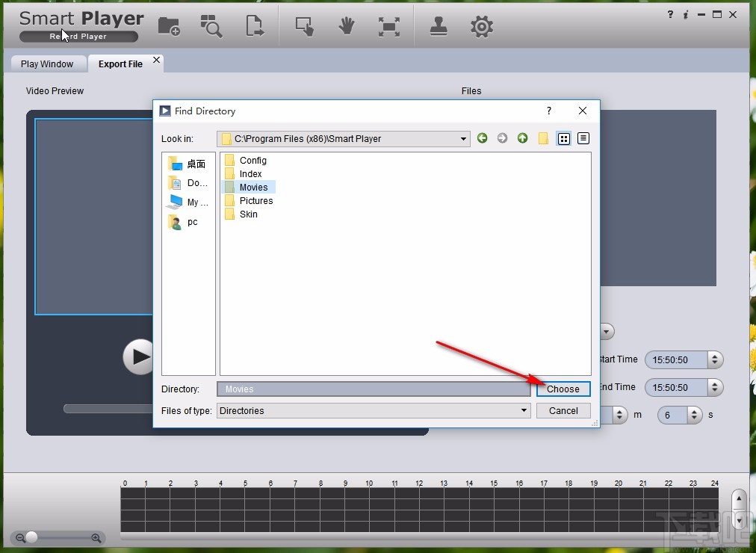Toggle the fullscreen icon in toolbar
This screenshot has height=553, width=756.
point(388,26)
